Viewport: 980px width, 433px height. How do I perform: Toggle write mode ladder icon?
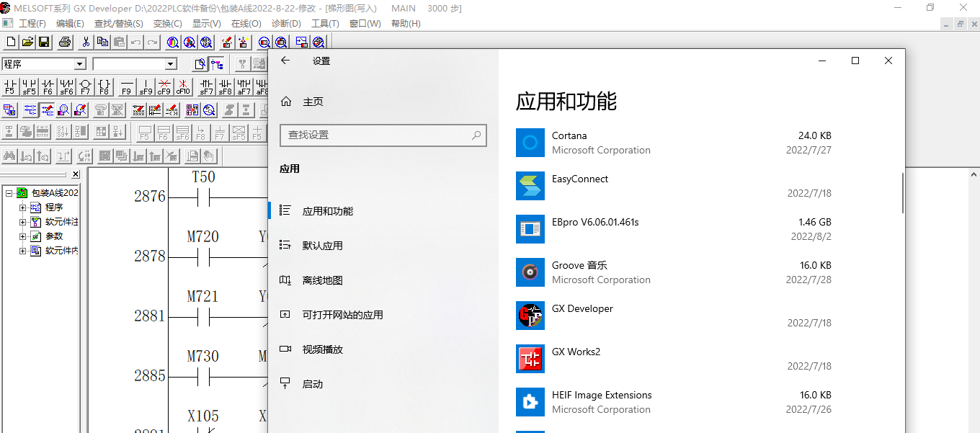[48, 110]
